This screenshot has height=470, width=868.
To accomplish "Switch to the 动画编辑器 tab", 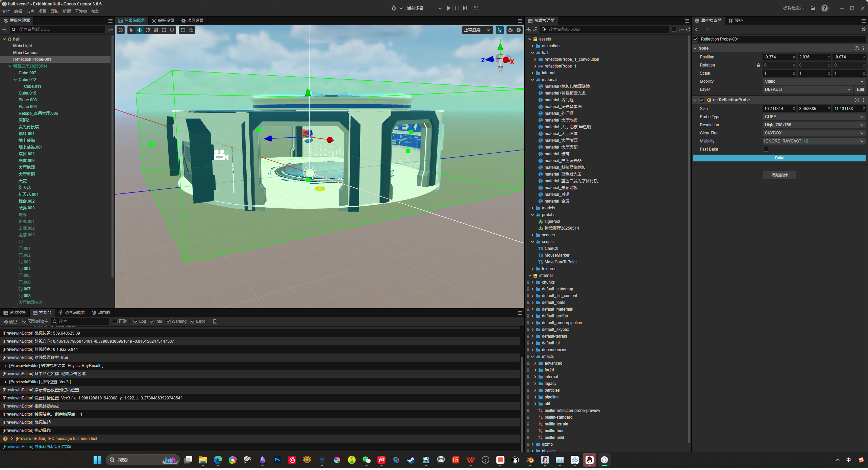I will coord(71,313).
